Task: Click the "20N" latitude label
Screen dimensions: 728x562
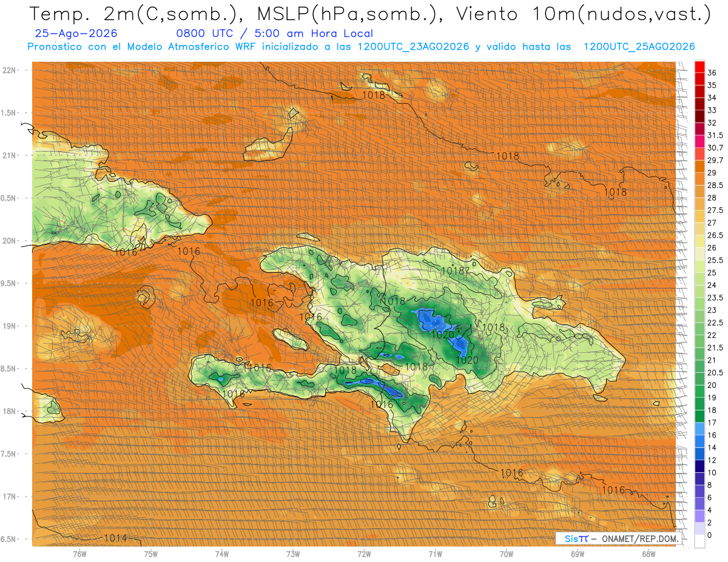Action: tap(10, 241)
